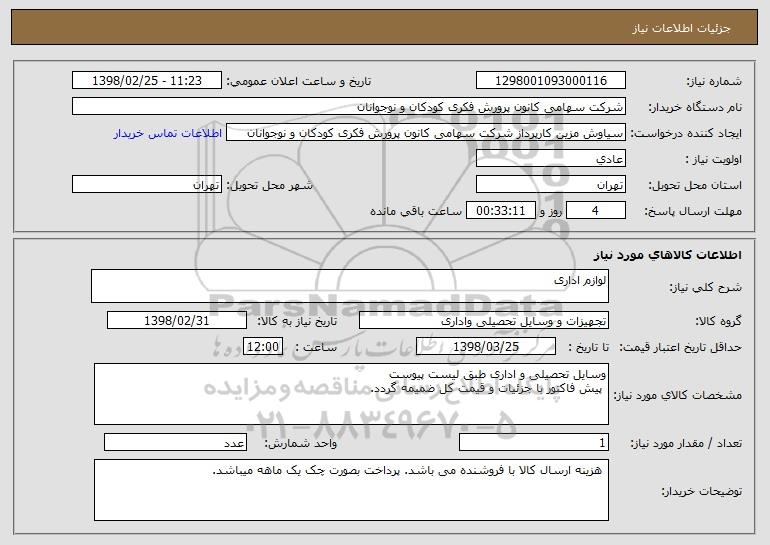Click the مشخصات کالای مورد نیاز text area
This screenshot has width=770, height=545.
tap(351, 394)
